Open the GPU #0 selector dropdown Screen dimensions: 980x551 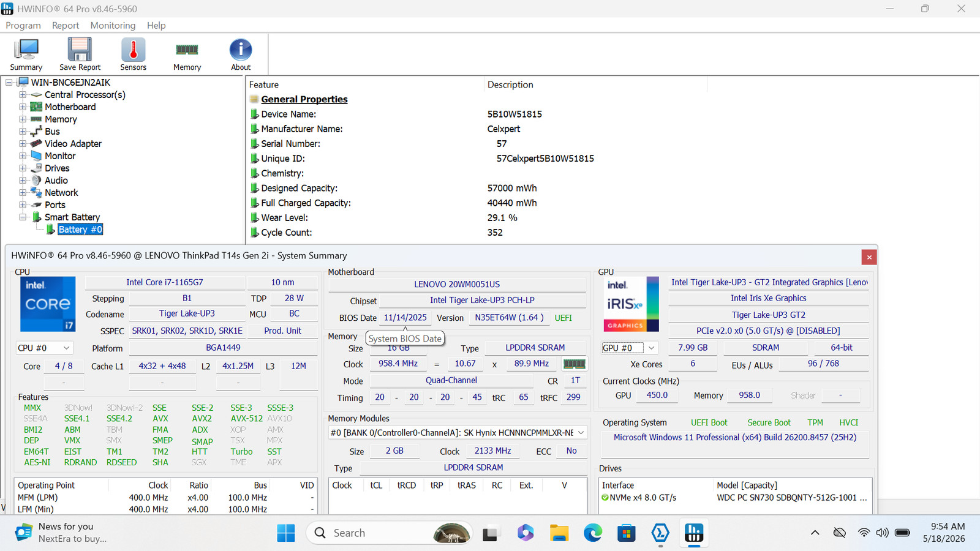point(628,348)
